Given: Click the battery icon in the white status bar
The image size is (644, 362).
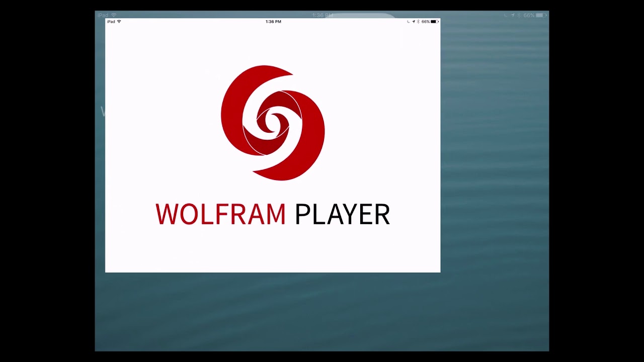Looking at the screenshot, I should point(435,22).
